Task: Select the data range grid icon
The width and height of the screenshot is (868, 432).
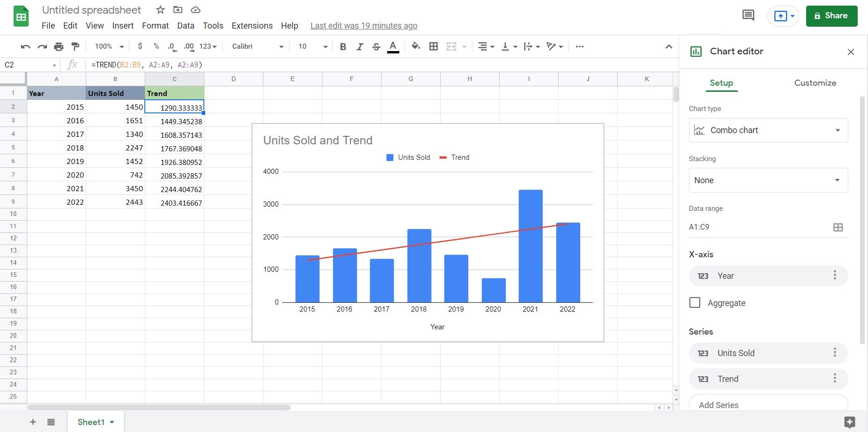Action: pyautogui.click(x=838, y=227)
